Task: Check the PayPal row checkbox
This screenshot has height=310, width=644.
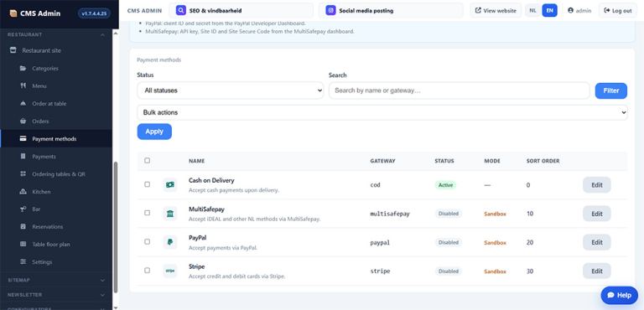Action: [x=147, y=242]
